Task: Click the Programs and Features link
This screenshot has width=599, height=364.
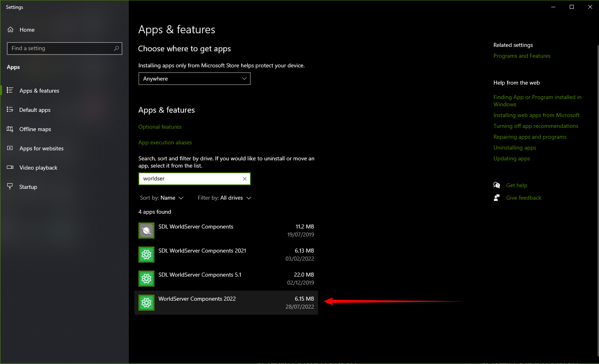Action: (522, 56)
